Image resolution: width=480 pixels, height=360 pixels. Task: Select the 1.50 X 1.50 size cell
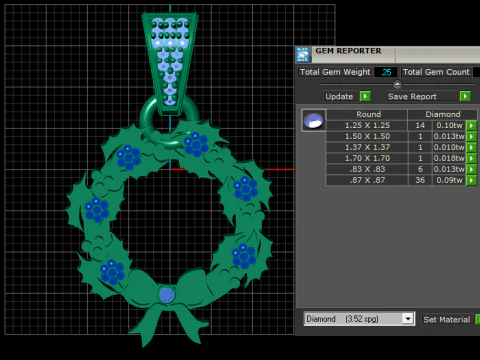pos(367,136)
